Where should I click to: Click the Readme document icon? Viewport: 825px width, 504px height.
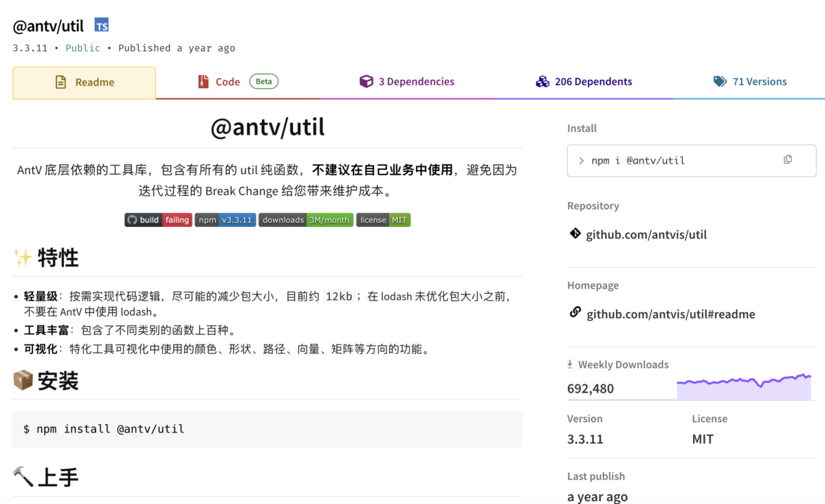61,82
